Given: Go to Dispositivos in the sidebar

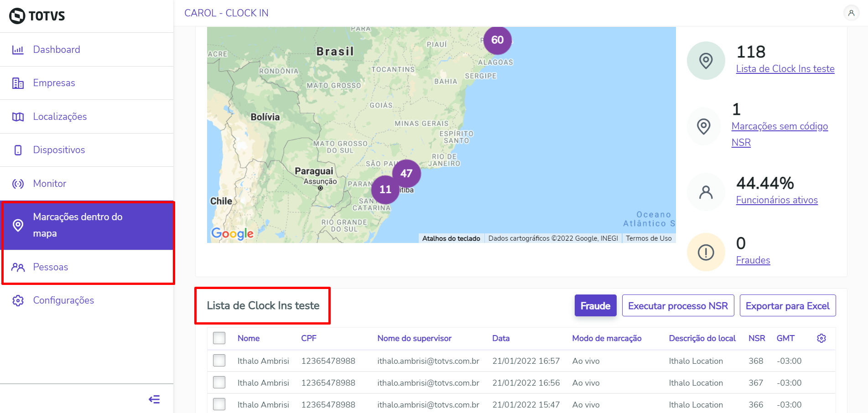Looking at the screenshot, I should click(59, 150).
